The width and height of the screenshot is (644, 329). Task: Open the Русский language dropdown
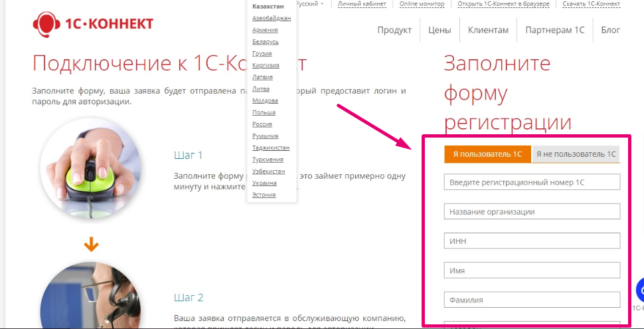point(309,4)
